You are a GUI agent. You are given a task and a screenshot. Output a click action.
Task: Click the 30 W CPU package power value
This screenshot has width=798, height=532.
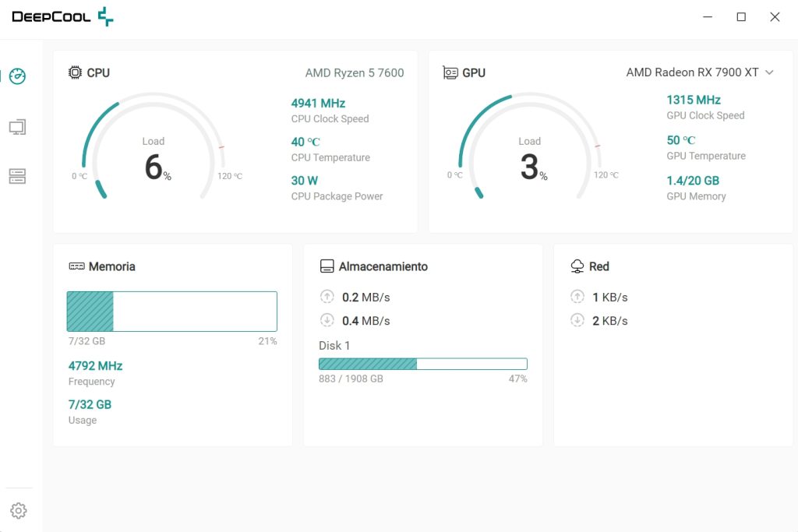305,181
